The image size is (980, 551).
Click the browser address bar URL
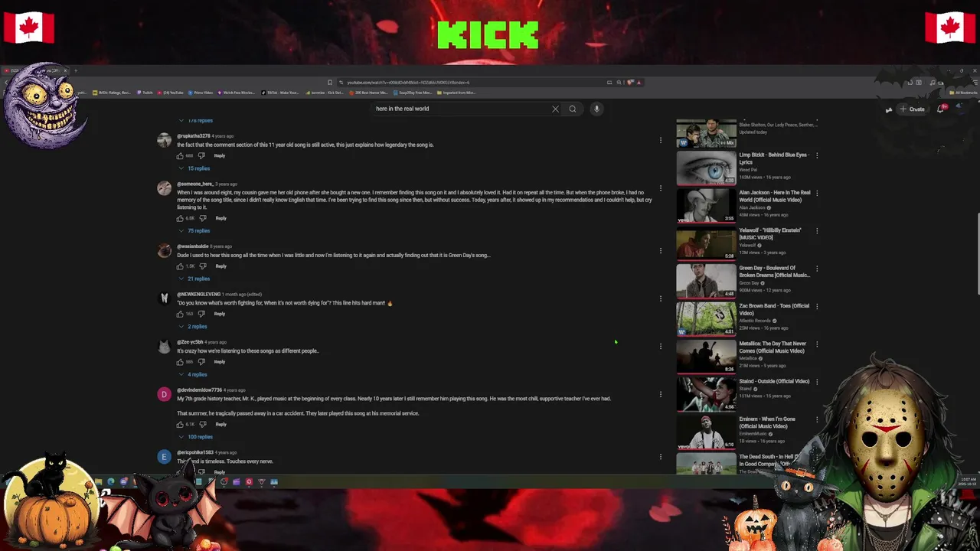point(408,83)
